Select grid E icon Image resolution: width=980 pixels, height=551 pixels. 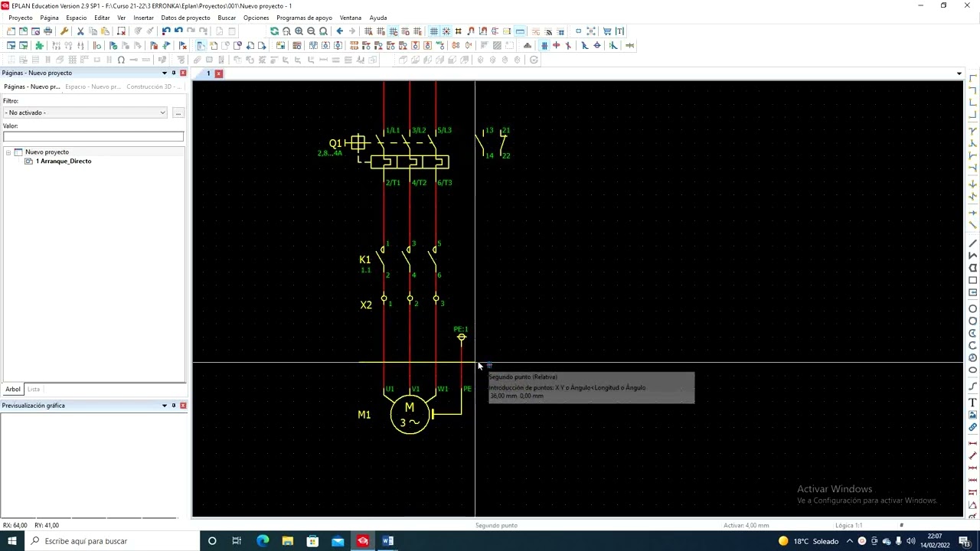point(417,31)
